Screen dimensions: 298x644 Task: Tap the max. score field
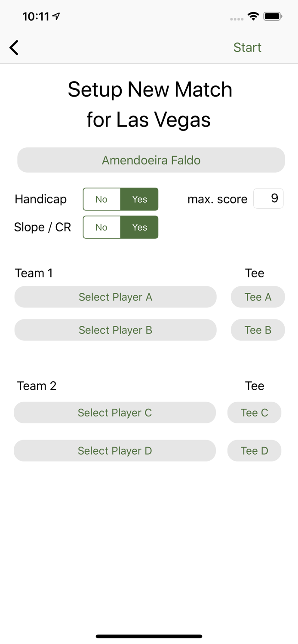click(x=268, y=198)
